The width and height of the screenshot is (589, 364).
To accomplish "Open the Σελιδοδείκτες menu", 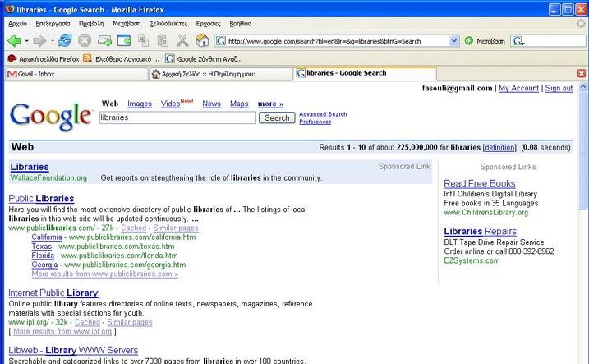I will click(168, 23).
